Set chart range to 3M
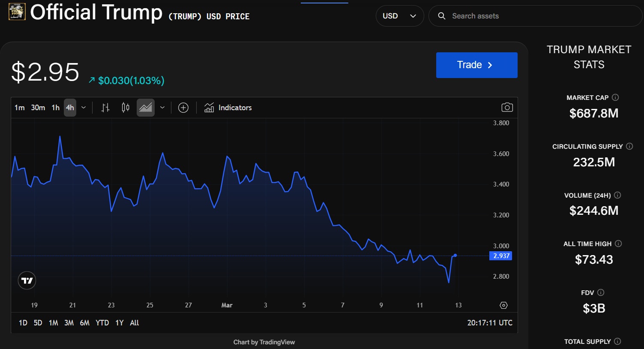Viewport: 644px width, 349px height. [69, 323]
